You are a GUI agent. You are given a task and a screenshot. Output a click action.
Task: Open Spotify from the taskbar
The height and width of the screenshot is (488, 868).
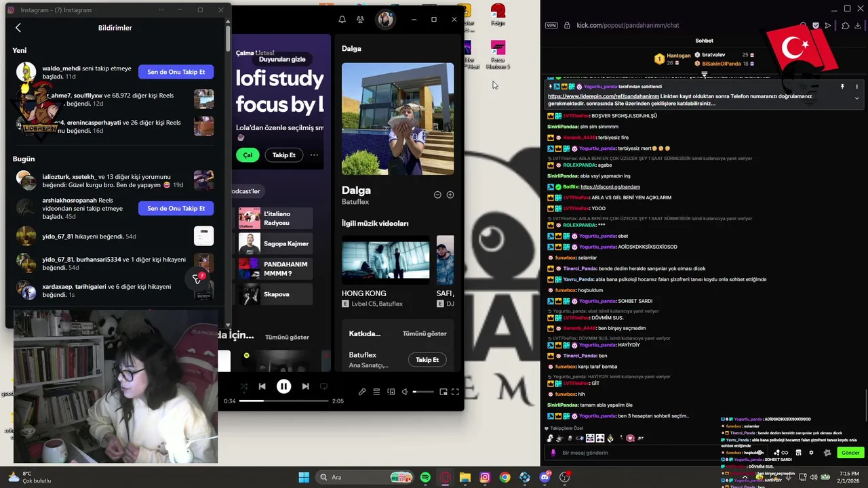pos(425,477)
